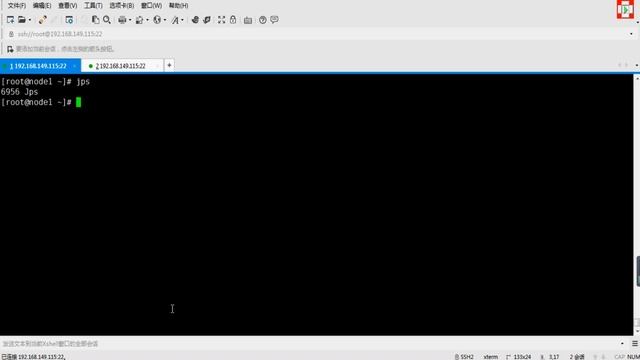Click the globe Encoding icon

[x=157, y=20]
